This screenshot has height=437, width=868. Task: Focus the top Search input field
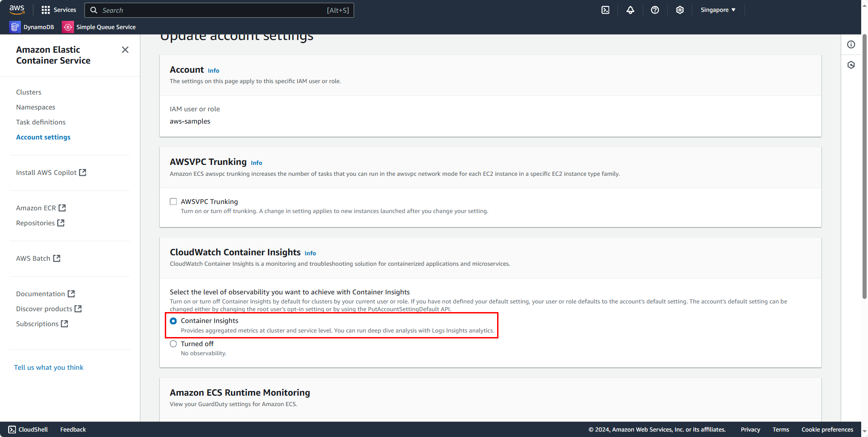[219, 10]
